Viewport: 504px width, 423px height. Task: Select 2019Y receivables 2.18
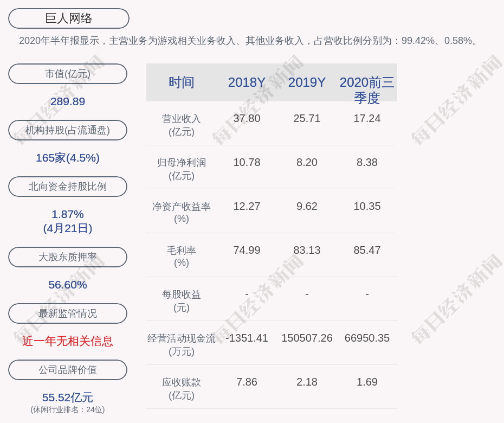pyautogui.click(x=307, y=382)
